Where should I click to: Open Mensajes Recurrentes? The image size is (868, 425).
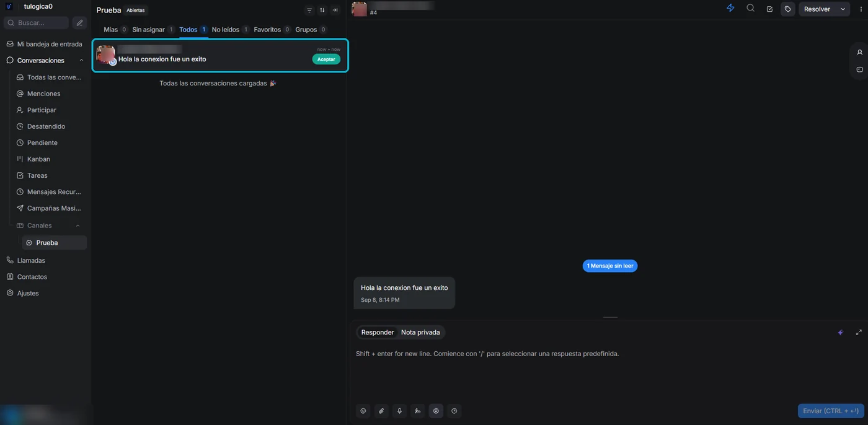tap(50, 192)
